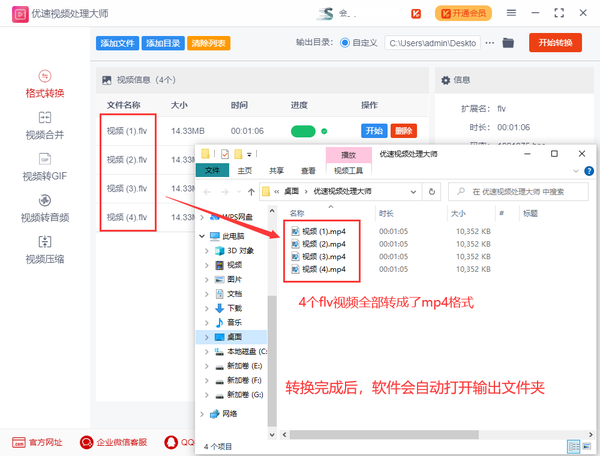Click the output directory path field
Screen dimensions: 600x456
[x=433, y=43]
